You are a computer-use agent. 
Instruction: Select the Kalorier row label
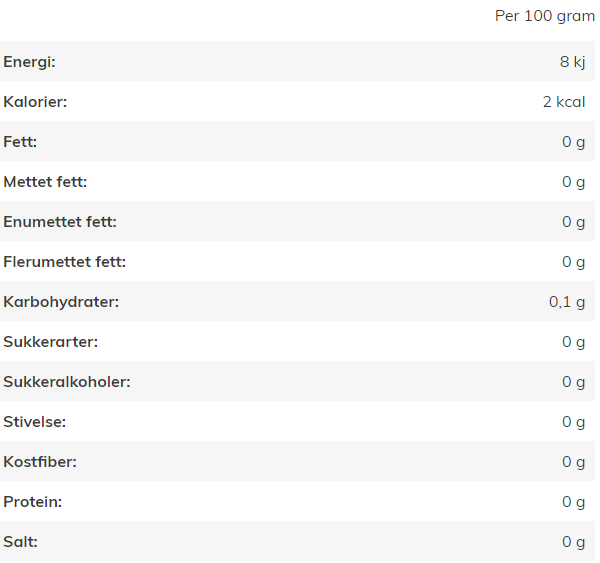coord(35,102)
